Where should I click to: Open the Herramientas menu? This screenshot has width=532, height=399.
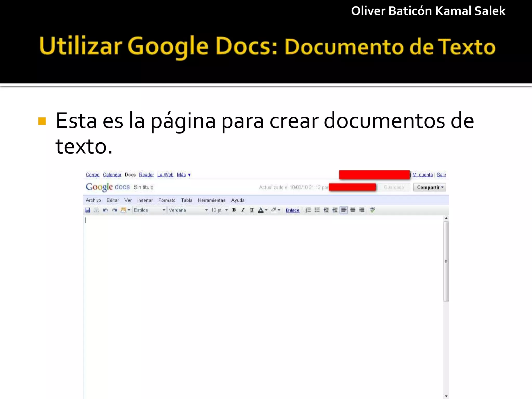[x=211, y=200]
